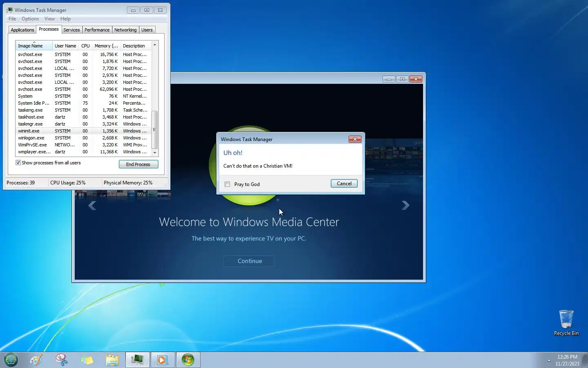The height and width of the screenshot is (368, 588).
Task: Open Snipping Tool from the taskbar
Action: click(x=62, y=360)
